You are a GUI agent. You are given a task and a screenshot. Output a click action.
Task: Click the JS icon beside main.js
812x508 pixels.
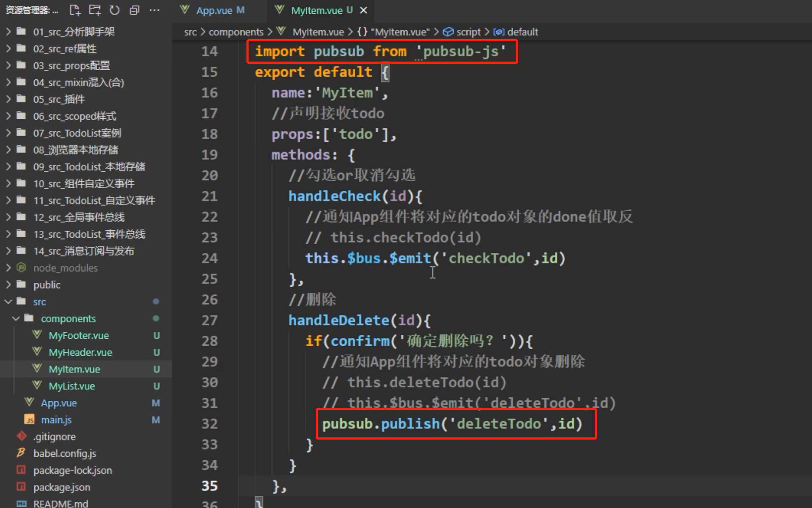point(29,420)
